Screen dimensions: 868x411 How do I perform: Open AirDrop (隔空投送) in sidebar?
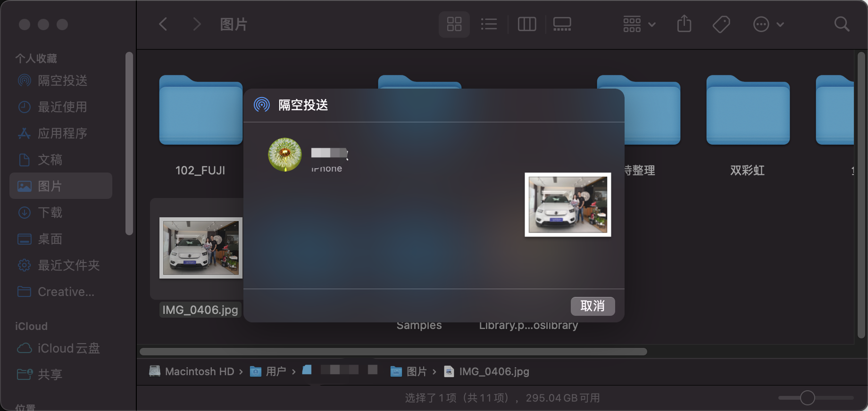(x=62, y=81)
